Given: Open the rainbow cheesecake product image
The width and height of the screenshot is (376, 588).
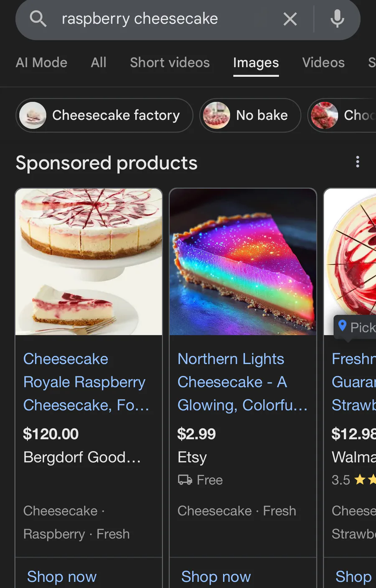Looking at the screenshot, I should point(243,262).
